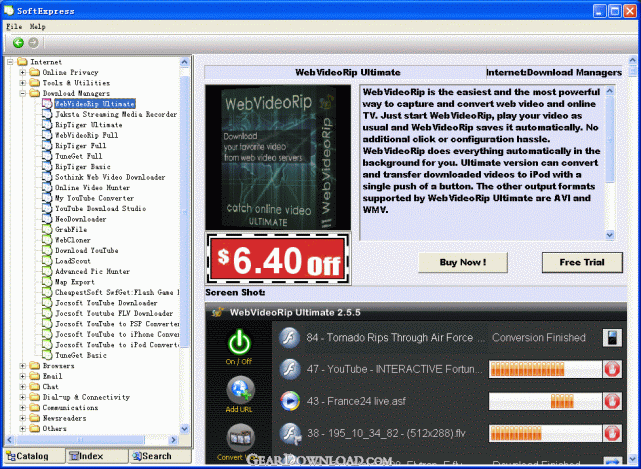Expand the Communications folder
Viewport: 641px width, 469px height.
tap(23, 408)
